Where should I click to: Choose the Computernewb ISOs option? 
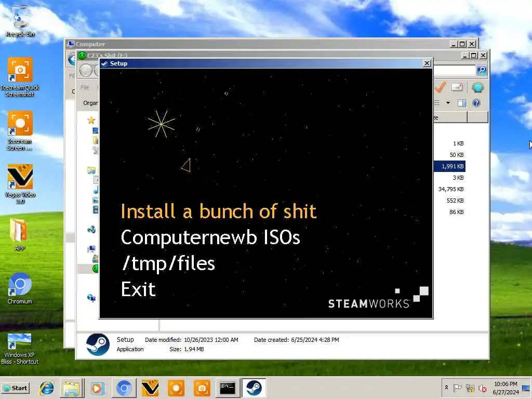(x=210, y=237)
